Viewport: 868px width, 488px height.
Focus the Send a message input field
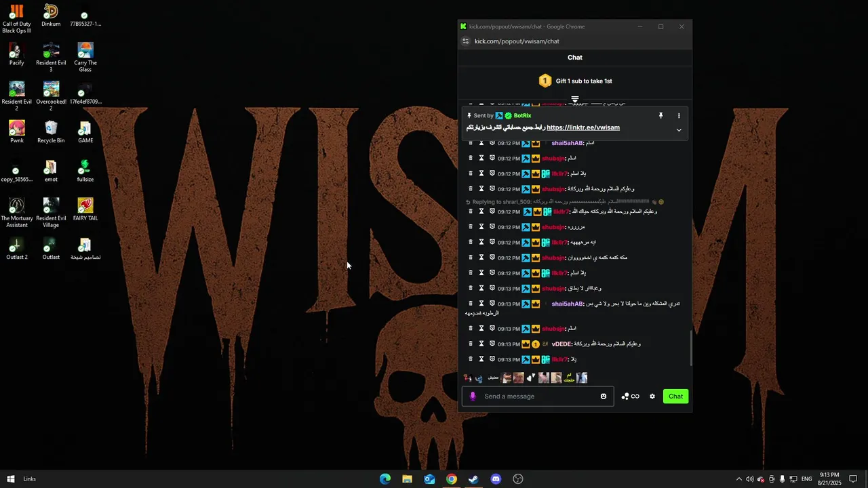click(539, 396)
